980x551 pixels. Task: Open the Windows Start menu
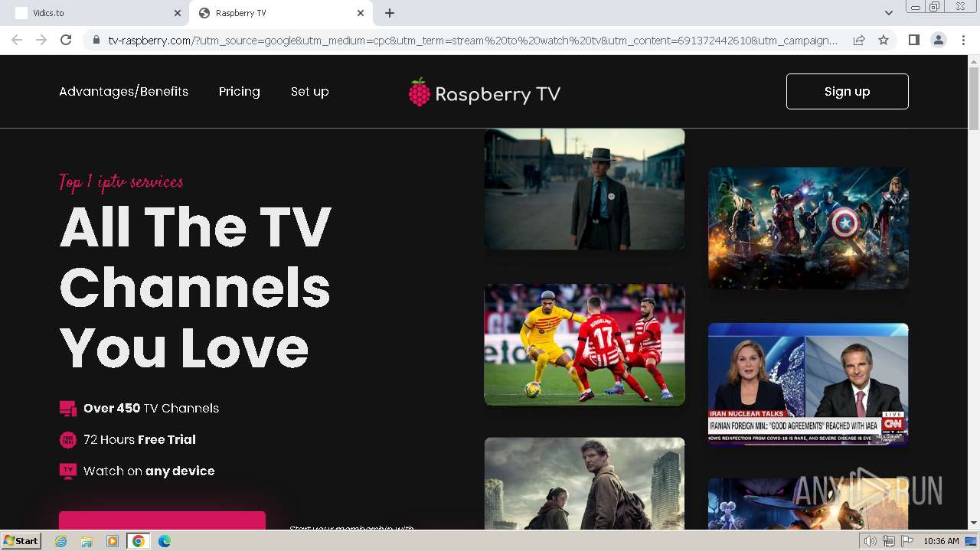click(21, 540)
